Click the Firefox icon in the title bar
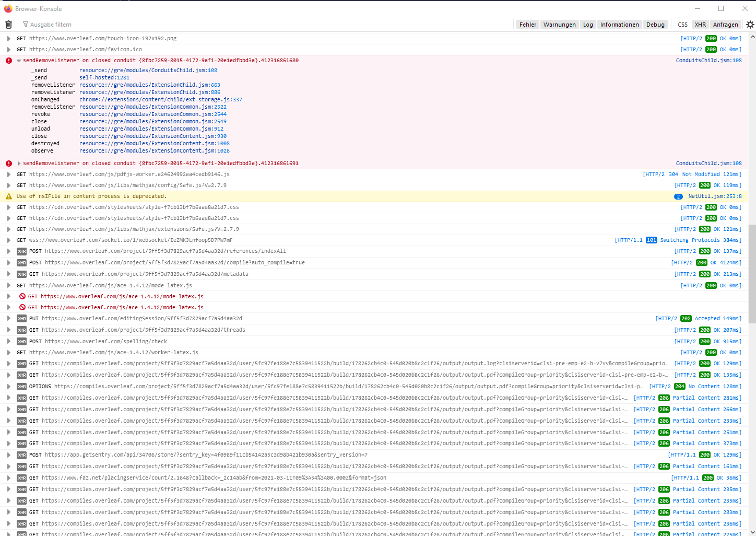The height and width of the screenshot is (536, 756). coord(7,8)
